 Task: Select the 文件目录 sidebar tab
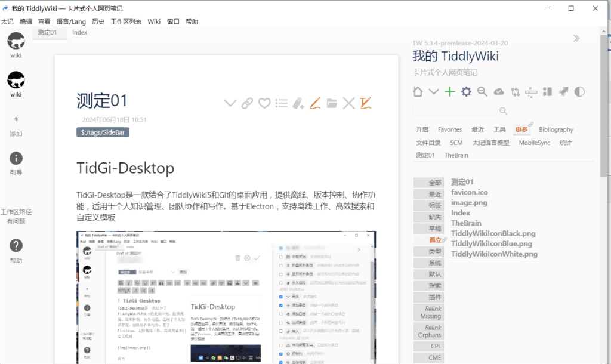click(x=428, y=143)
